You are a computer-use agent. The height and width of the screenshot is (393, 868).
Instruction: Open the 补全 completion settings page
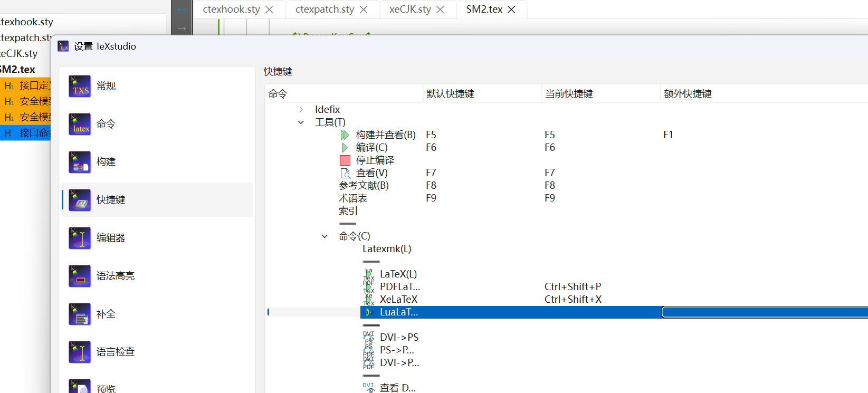point(157,314)
